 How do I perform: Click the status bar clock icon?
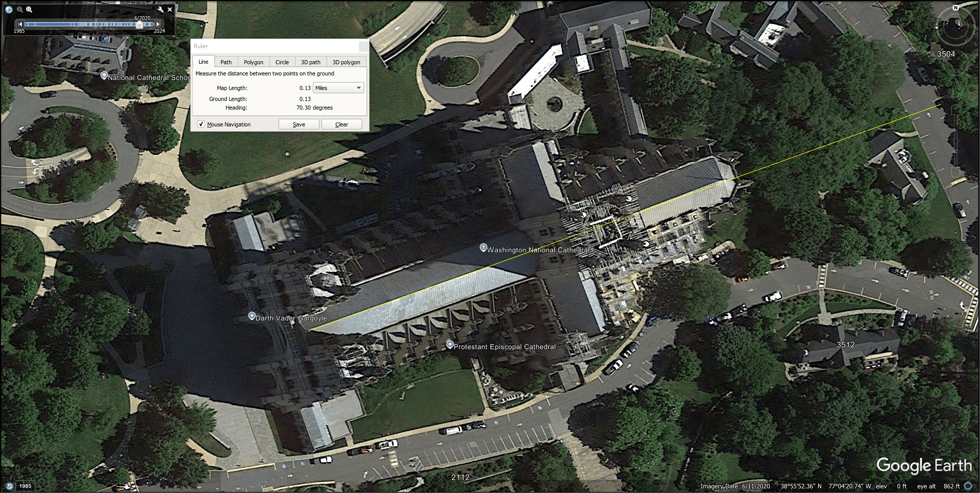tap(9, 486)
